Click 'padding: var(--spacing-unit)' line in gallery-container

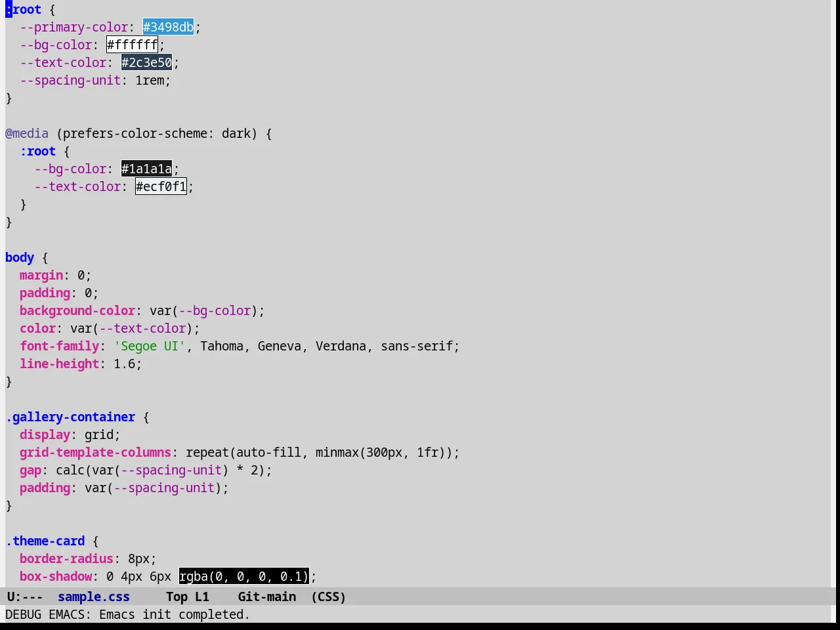pos(124,488)
